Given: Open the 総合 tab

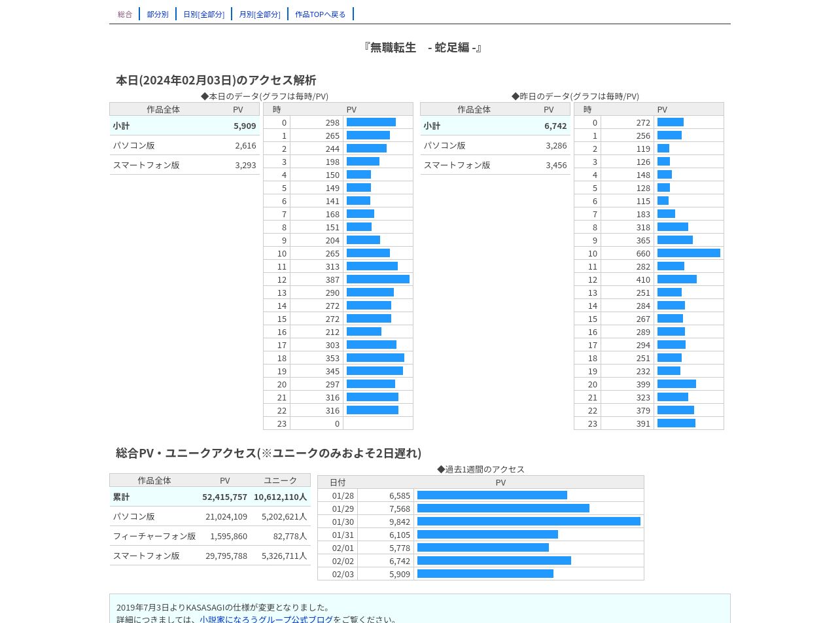Looking at the screenshot, I should tap(125, 14).
